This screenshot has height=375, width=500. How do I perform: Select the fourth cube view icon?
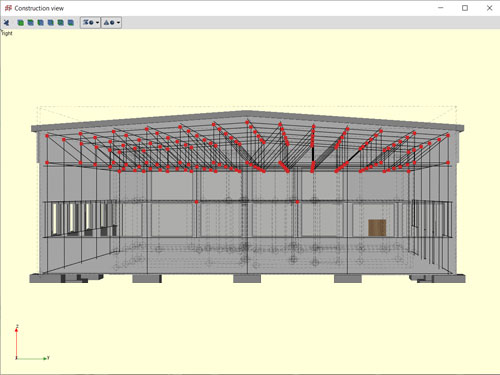51,23
